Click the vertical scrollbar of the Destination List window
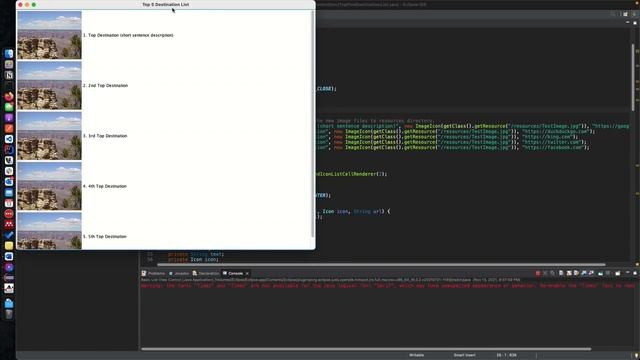Image resolution: width=640 pixels, height=360 pixels. [x=313, y=124]
